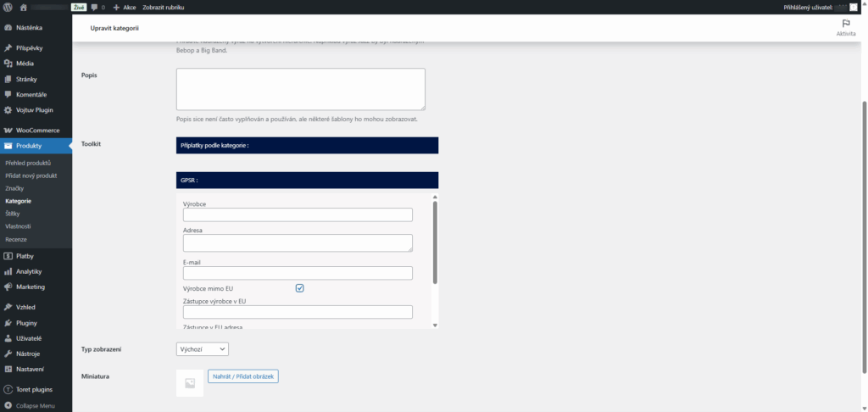The width and height of the screenshot is (868, 412).
Task: Click the Nástroje wrench icon
Action: tap(8, 354)
